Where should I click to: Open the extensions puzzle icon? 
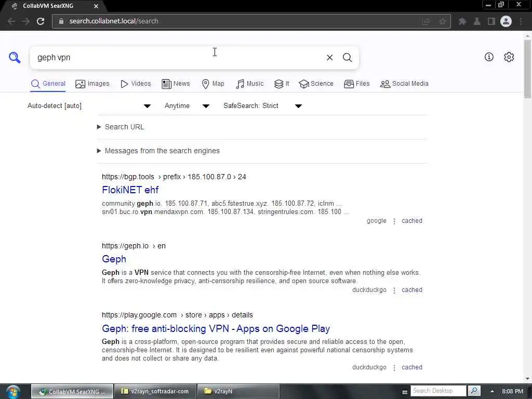(462, 21)
